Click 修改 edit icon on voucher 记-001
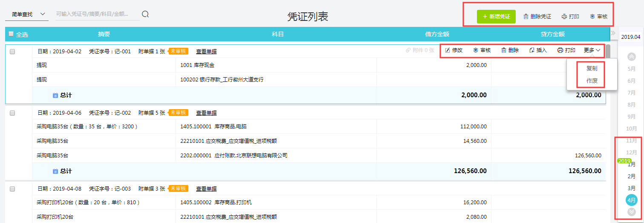 448,50
